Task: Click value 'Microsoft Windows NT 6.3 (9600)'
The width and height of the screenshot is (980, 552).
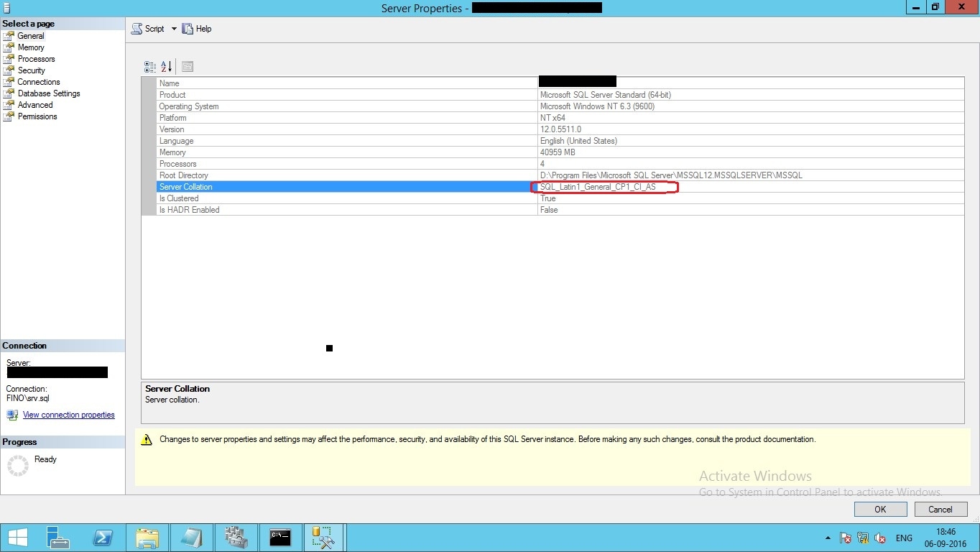Action: [x=597, y=106]
